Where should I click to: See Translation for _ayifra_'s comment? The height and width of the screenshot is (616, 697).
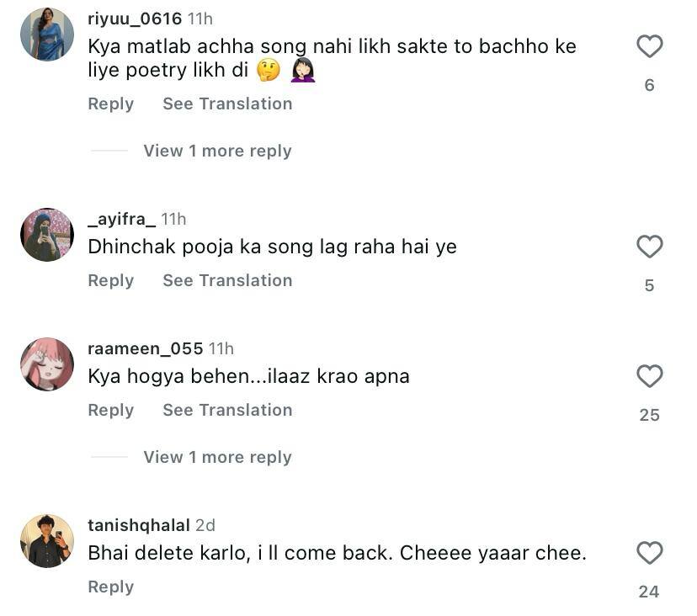click(227, 280)
